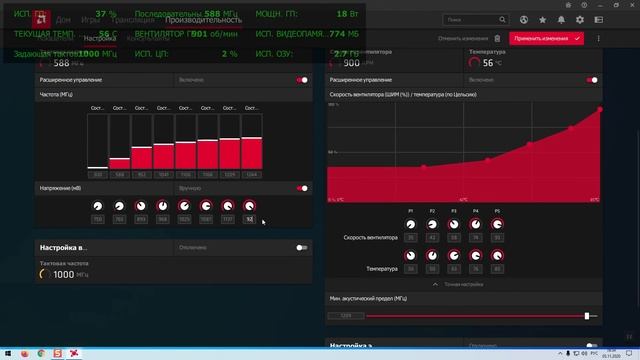Open the orange S app in taskbar
Viewport: 640px width, 360px height.
pos(58,353)
